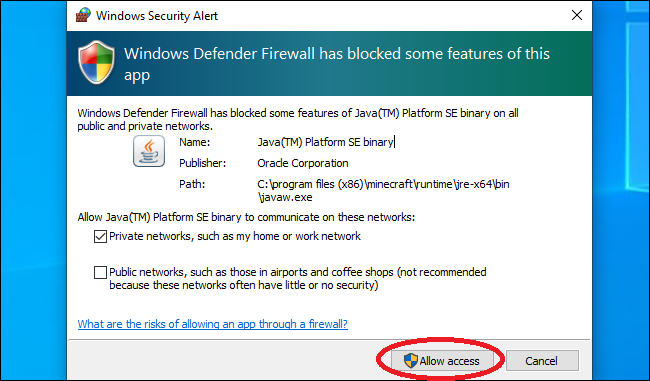Click the Cancel button
The height and width of the screenshot is (381, 650).
coord(542,361)
